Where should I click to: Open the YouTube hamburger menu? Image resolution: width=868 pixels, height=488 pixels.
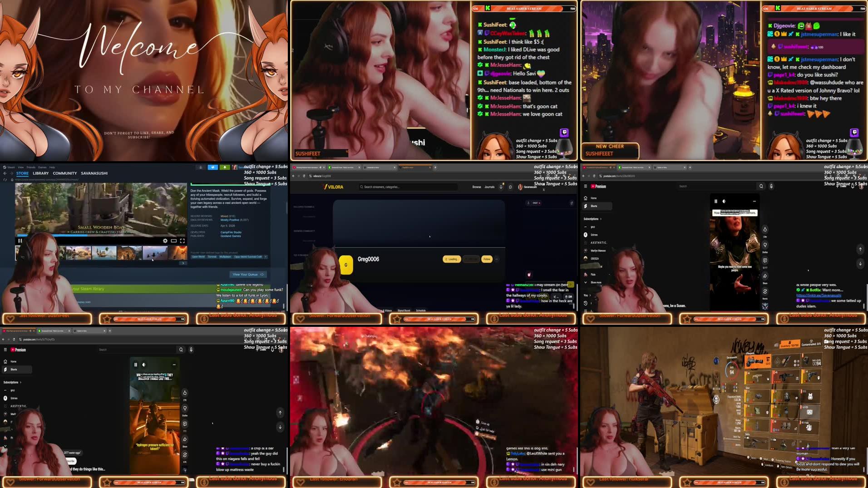pos(5,350)
